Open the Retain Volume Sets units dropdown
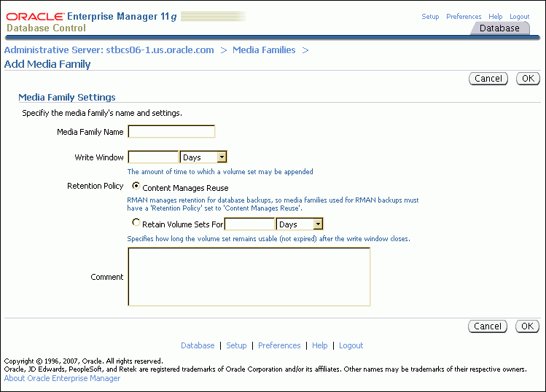 [300, 224]
